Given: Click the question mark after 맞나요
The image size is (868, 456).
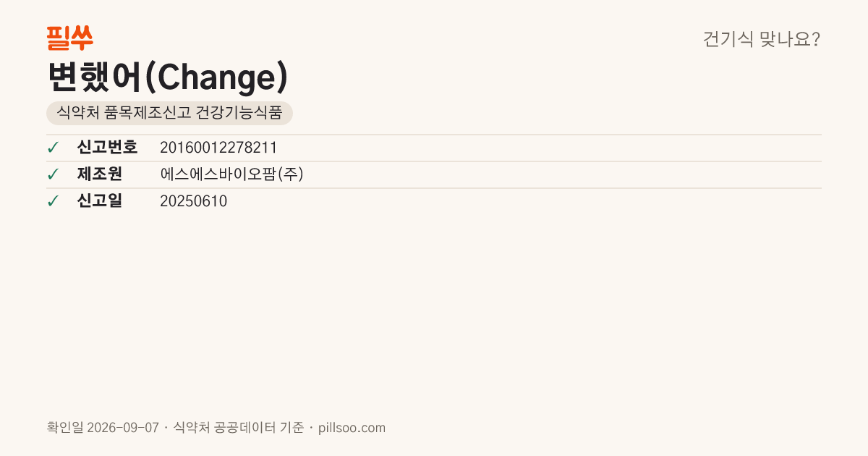Looking at the screenshot, I should coord(816,39).
